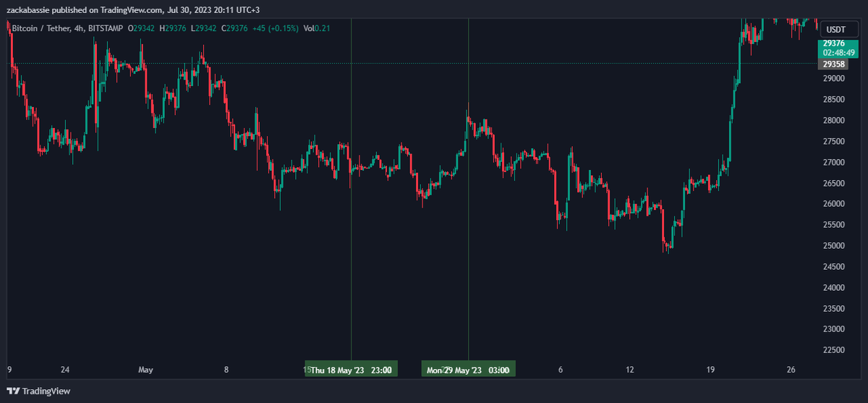Click the 28500 price axis label
Screen dimensions: 868x403
(834, 99)
